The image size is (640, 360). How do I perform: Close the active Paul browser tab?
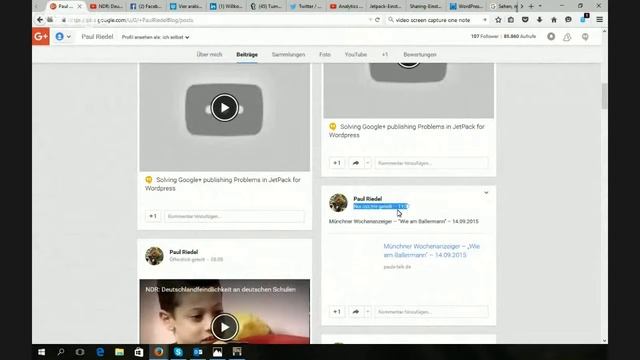tap(80, 6)
